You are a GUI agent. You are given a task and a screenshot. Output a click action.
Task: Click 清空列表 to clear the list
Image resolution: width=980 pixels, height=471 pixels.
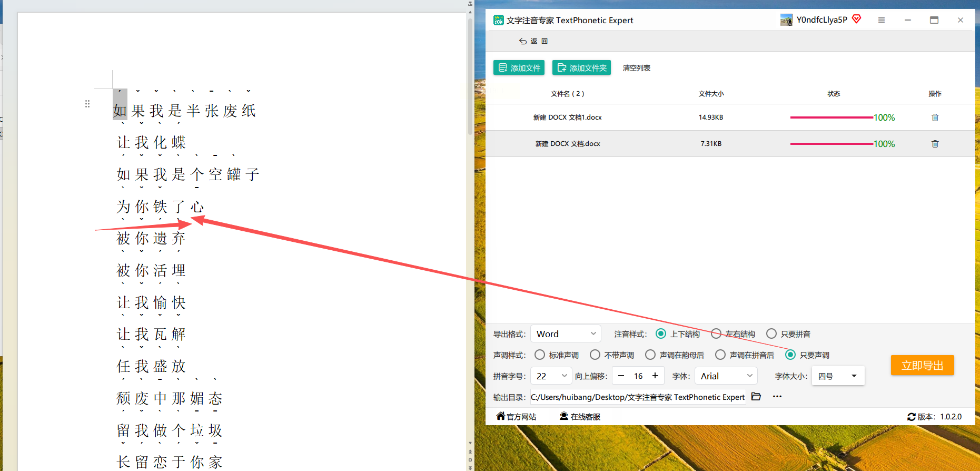click(636, 68)
